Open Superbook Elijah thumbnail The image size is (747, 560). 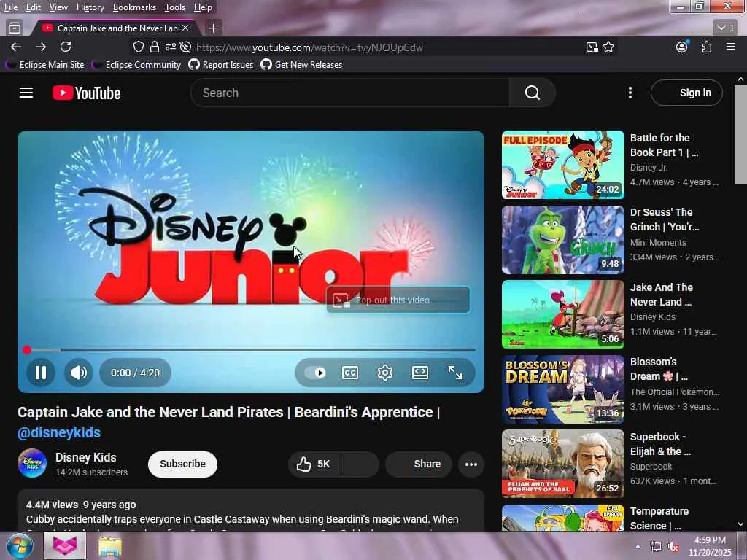[x=562, y=463]
